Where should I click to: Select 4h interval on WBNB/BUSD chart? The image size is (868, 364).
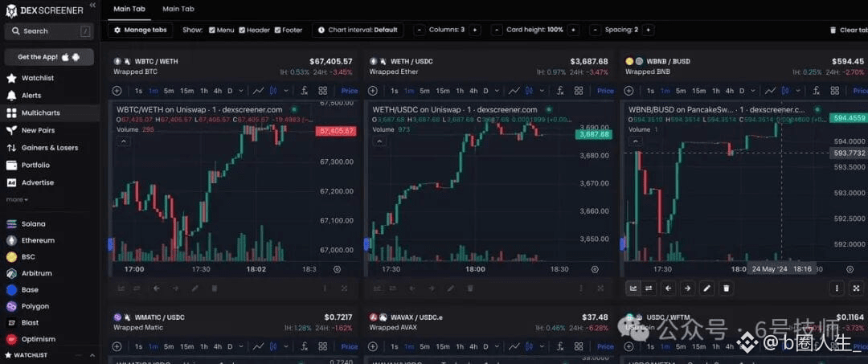[730, 91]
